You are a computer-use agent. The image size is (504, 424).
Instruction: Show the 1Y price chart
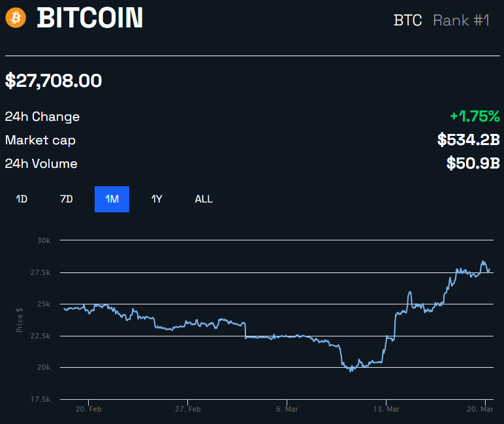tap(157, 199)
